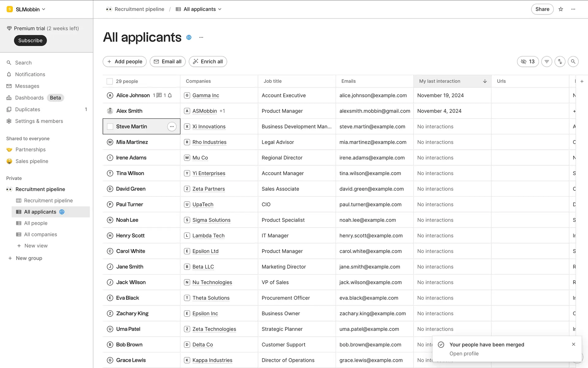Select all 29 people checkbox

(110, 81)
